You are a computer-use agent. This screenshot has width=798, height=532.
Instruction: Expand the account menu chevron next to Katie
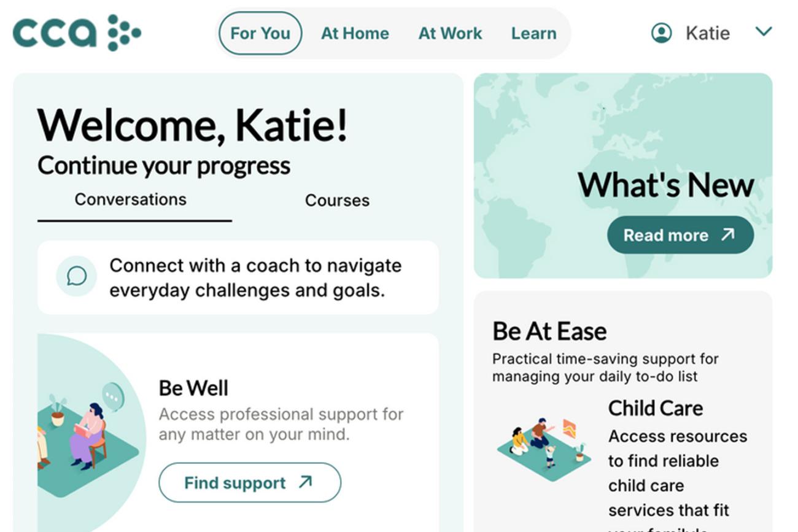tap(763, 32)
